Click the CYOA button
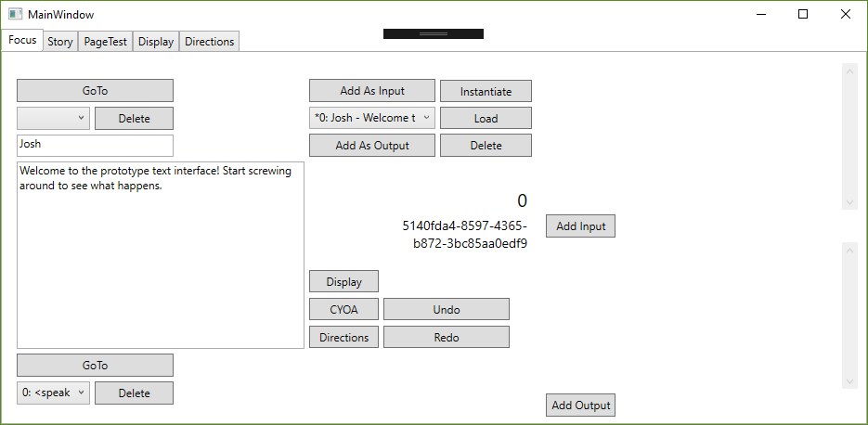868x425 pixels. 343,310
